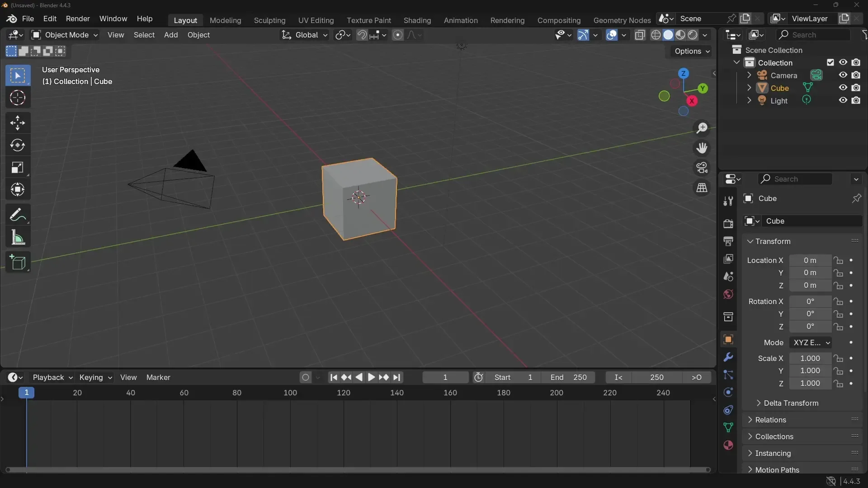This screenshot has width=868, height=488.
Task: Open the File menu
Action: pos(28,19)
